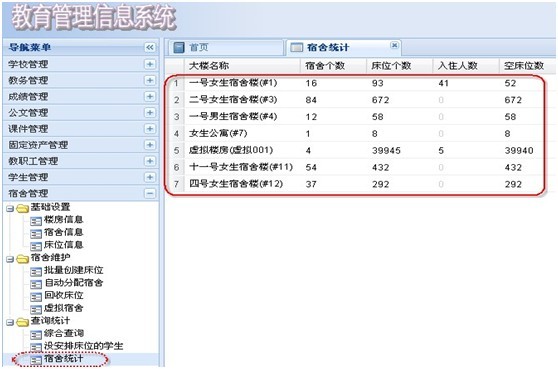Click bed count value 39945
Screen dimensions: 558x369
(386, 151)
